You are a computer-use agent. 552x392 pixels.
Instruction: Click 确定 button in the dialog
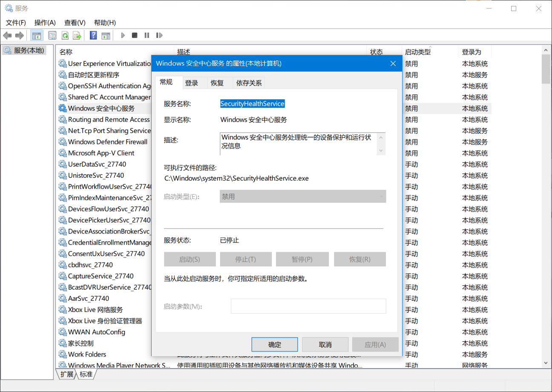pyautogui.click(x=275, y=344)
